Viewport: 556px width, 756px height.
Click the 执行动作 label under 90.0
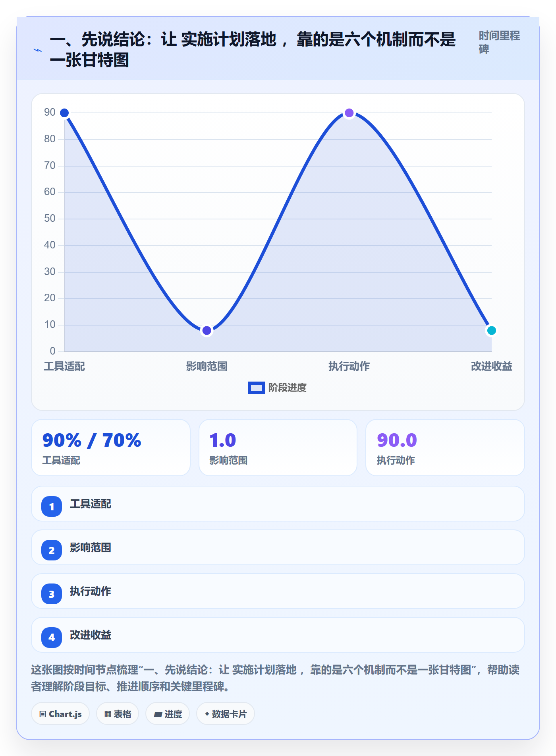tap(396, 460)
